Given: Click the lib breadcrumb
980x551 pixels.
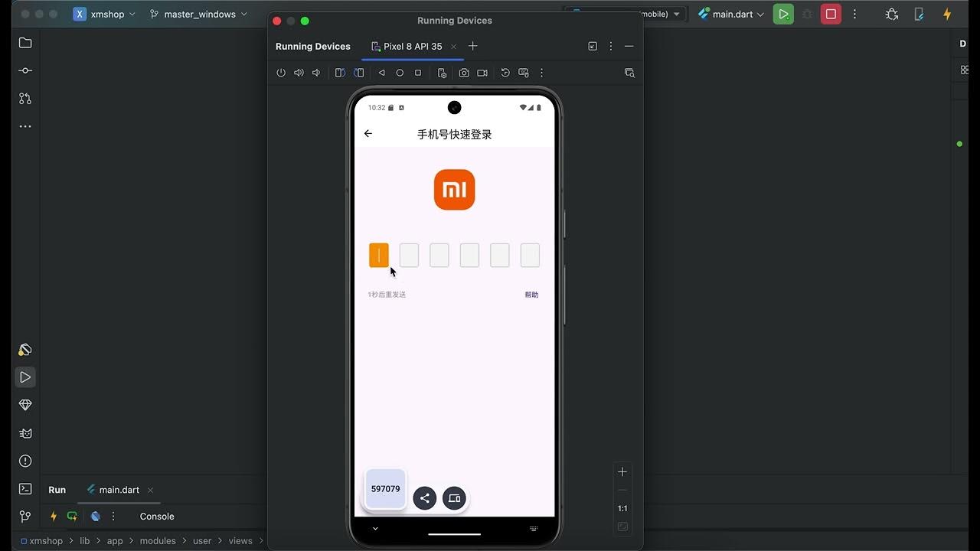Looking at the screenshot, I should 85,541.
